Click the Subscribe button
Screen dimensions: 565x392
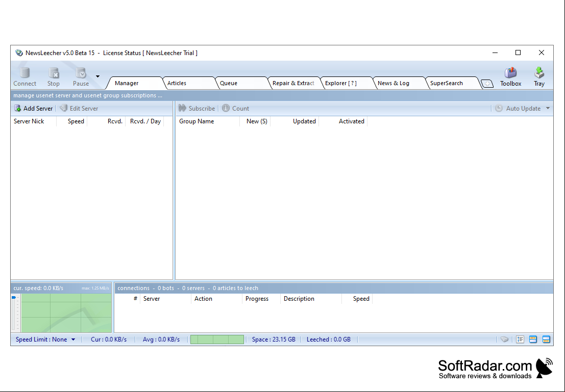point(196,109)
